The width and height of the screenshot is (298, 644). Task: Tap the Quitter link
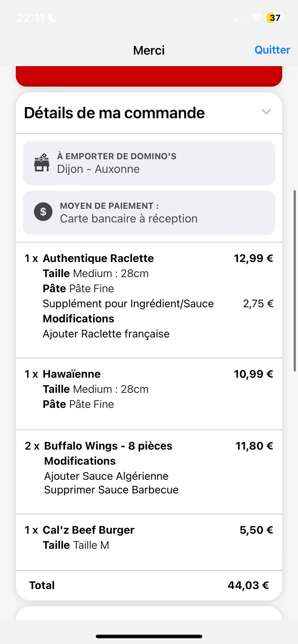coord(272,50)
